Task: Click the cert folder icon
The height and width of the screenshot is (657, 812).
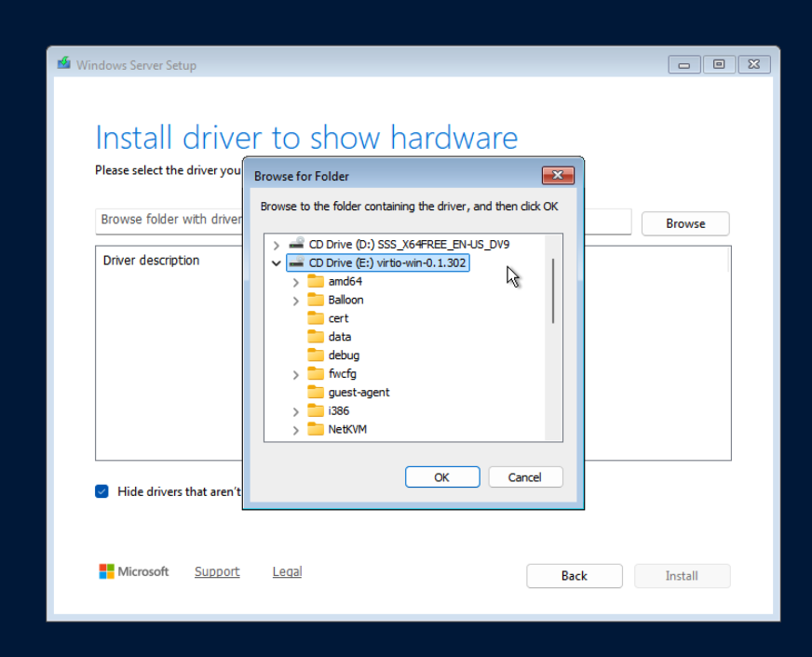Action: pyautogui.click(x=316, y=318)
